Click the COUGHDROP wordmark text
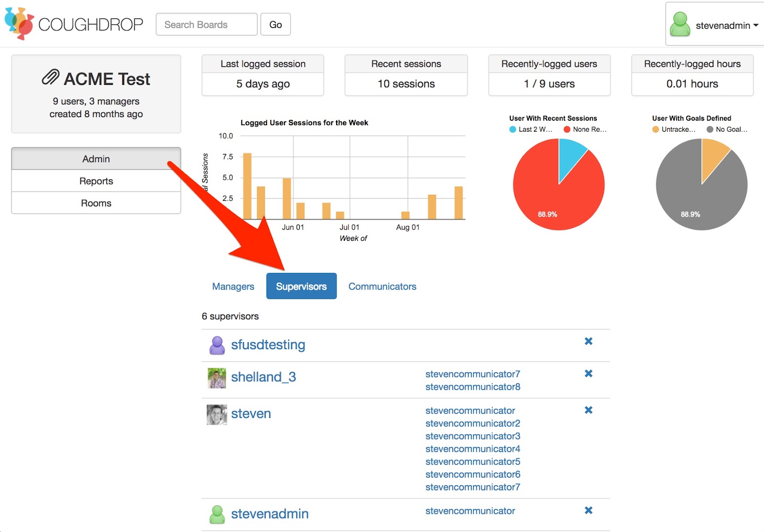This screenshot has width=764, height=532. tap(91, 24)
